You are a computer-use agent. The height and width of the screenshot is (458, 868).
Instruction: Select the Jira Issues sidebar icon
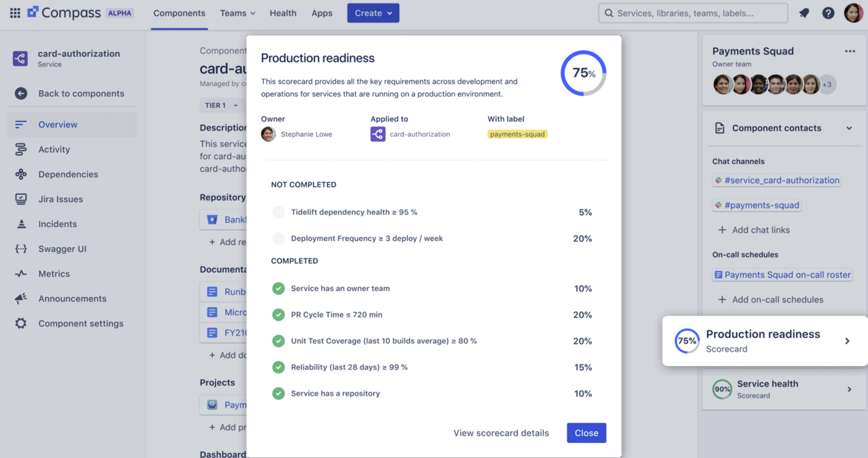click(21, 199)
